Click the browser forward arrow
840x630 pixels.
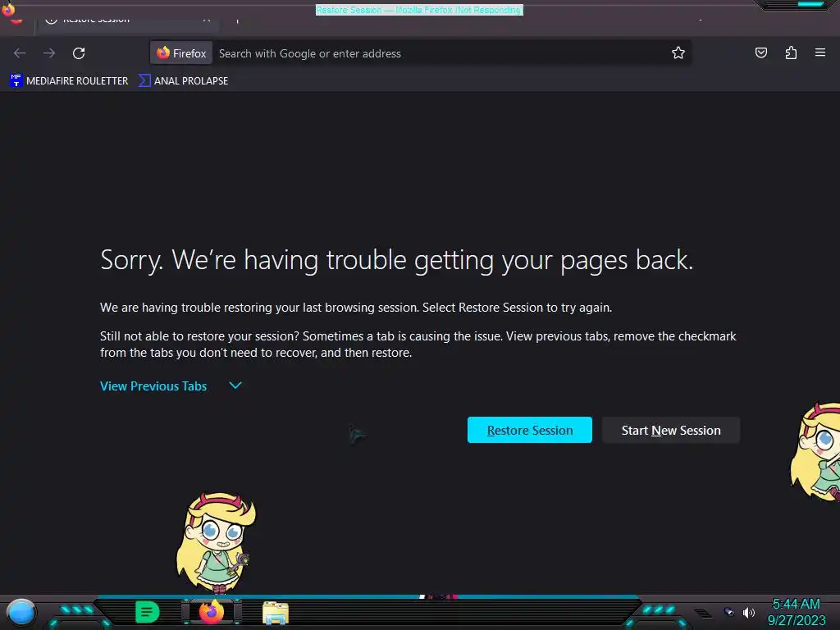[x=49, y=53]
